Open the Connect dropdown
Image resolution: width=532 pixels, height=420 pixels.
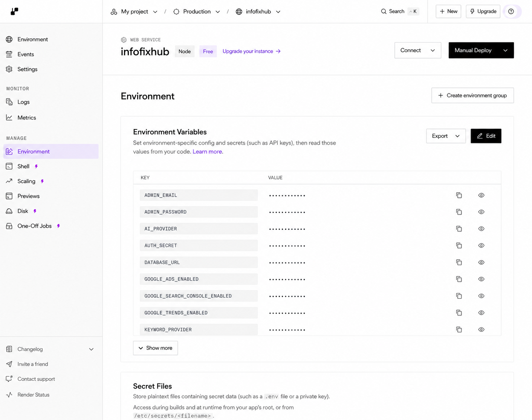coord(418,50)
